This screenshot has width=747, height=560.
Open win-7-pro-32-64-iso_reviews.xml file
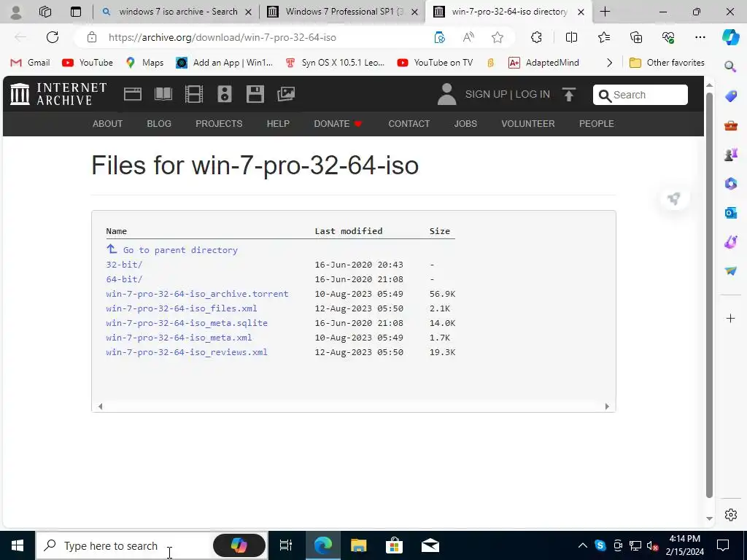pos(187,352)
